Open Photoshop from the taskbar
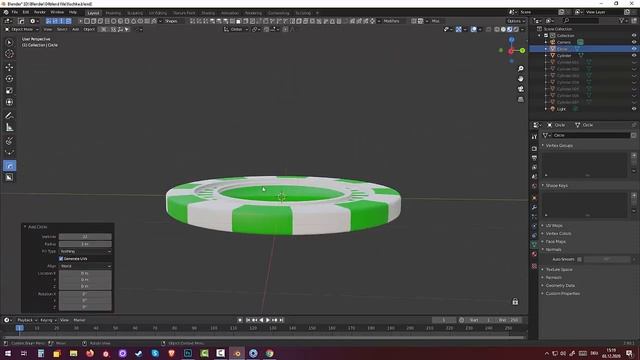 coord(188,353)
